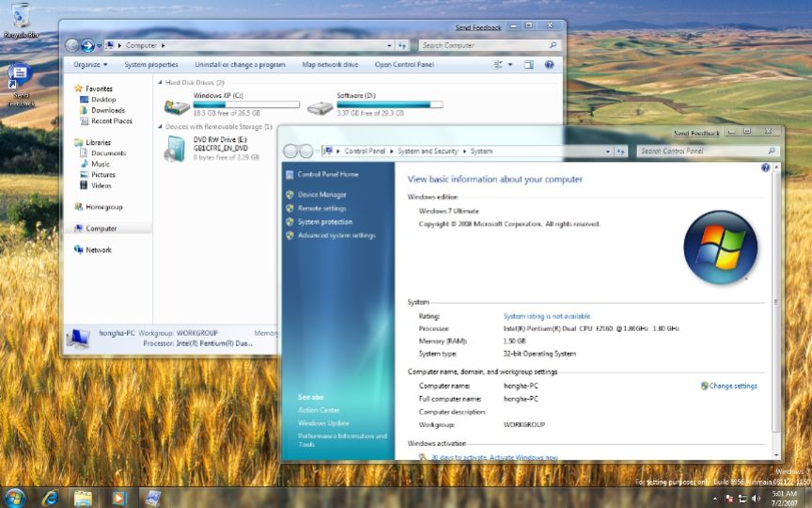Viewport: 812px width, 508px height.
Task: Collapse Devices with Removable Storage group
Action: pyautogui.click(x=160, y=126)
